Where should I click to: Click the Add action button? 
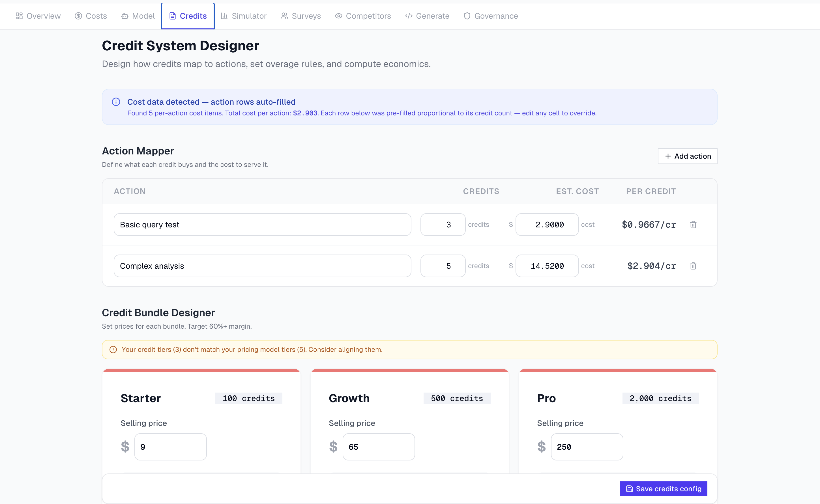coord(687,156)
